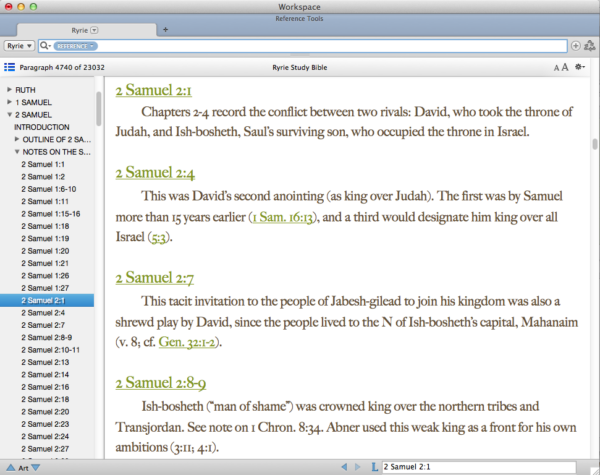
Task: Expand the 1 SAMUEL section
Action: (x=10, y=102)
